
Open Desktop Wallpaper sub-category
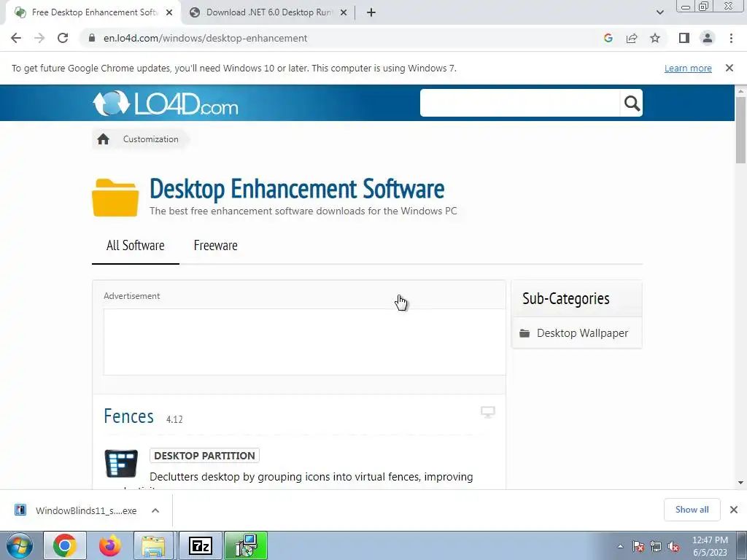click(582, 332)
